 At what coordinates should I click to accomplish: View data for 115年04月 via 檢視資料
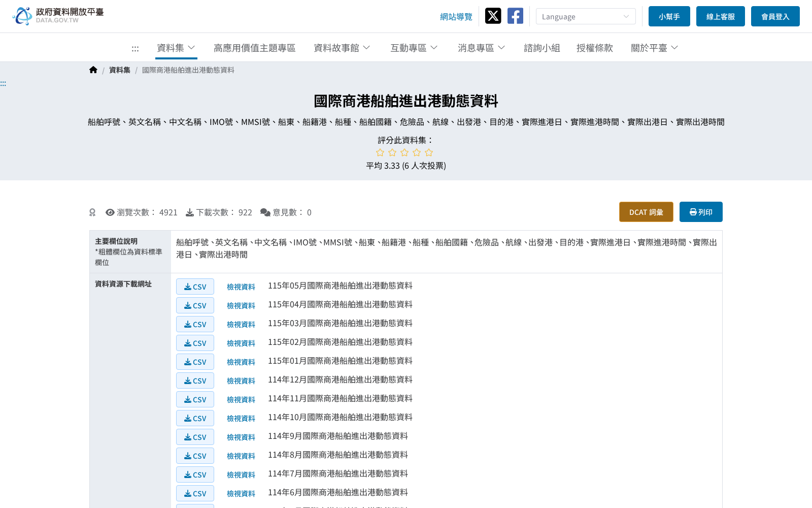coord(241,306)
